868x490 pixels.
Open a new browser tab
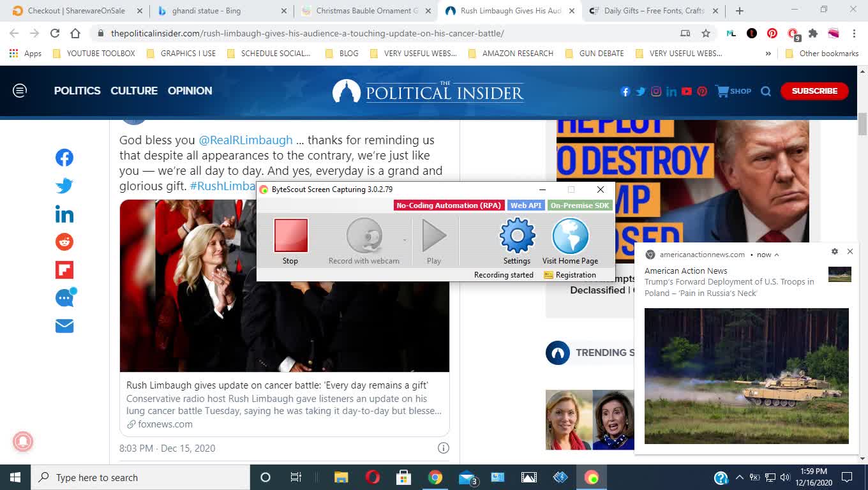739,11
